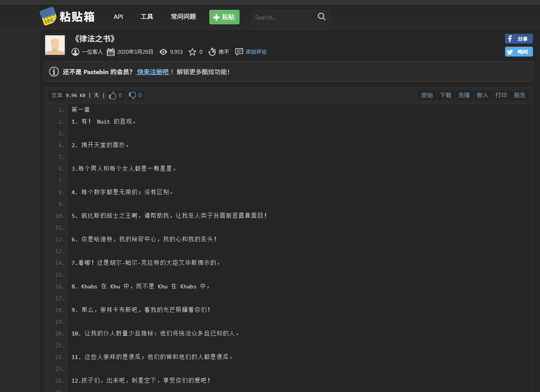Viewport: 540px width, 392px height.
Task: Open the API menu item
Action: click(118, 17)
